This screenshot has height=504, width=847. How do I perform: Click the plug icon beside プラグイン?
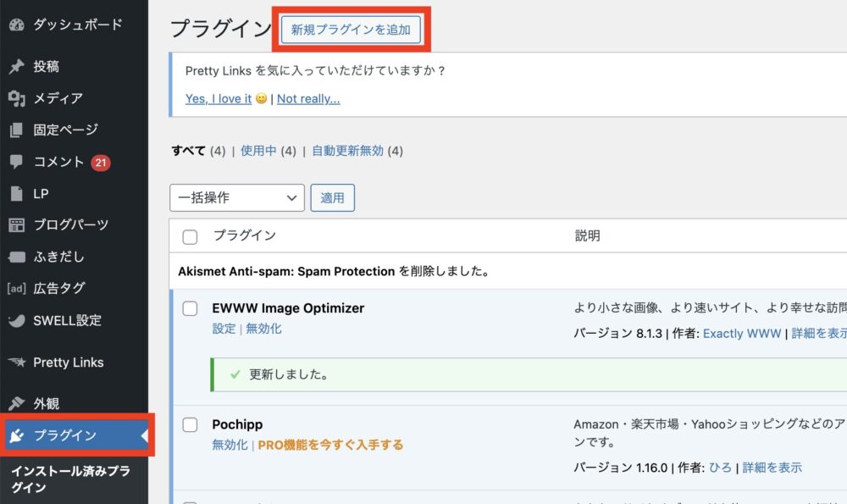point(17,435)
